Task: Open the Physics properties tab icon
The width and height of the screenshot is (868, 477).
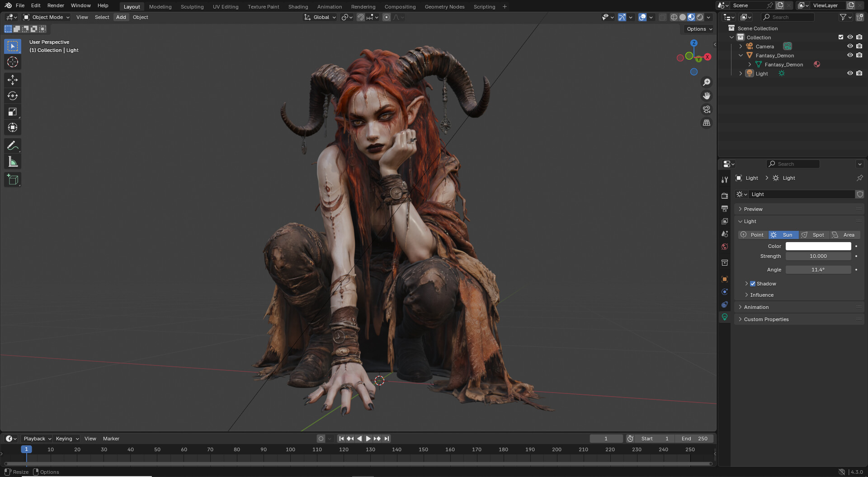Action: click(725, 292)
